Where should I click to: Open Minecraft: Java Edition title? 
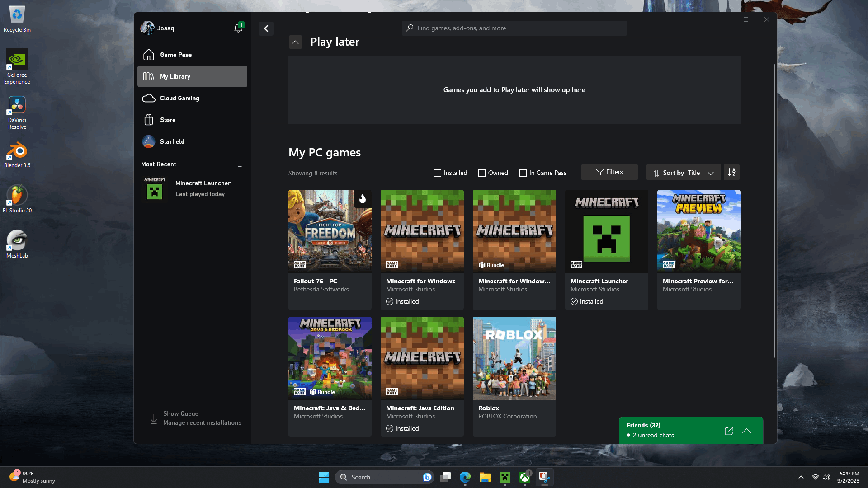click(420, 408)
